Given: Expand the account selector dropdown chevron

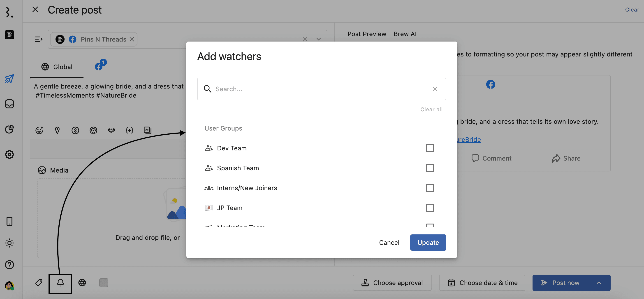Looking at the screenshot, I should (318, 39).
